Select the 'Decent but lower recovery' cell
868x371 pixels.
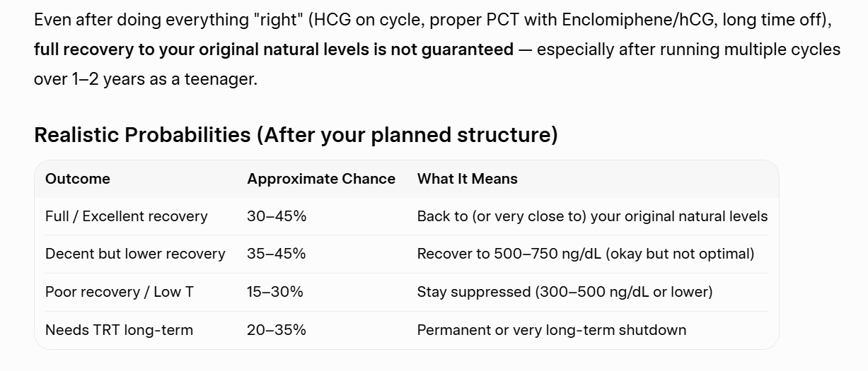click(x=135, y=254)
